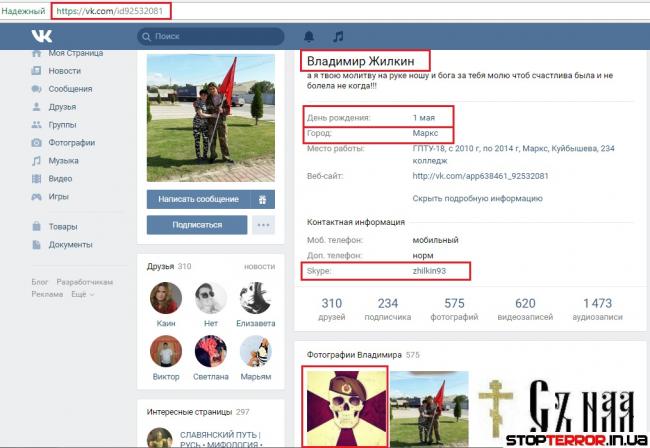This screenshot has height=448, width=650.
Task: Open Моя Страница in the sidebar
Action: pyautogui.click(x=75, y=53)
